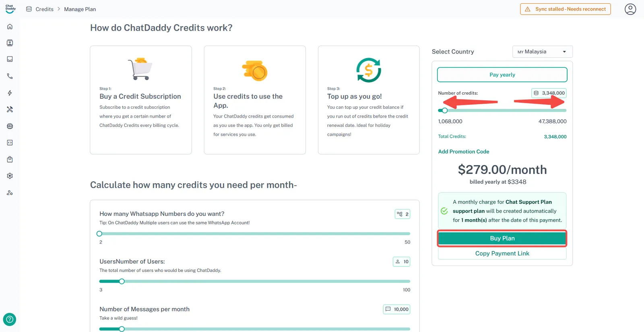
Task: Click the Sync stalled reconnect warning
Action: 565,9
